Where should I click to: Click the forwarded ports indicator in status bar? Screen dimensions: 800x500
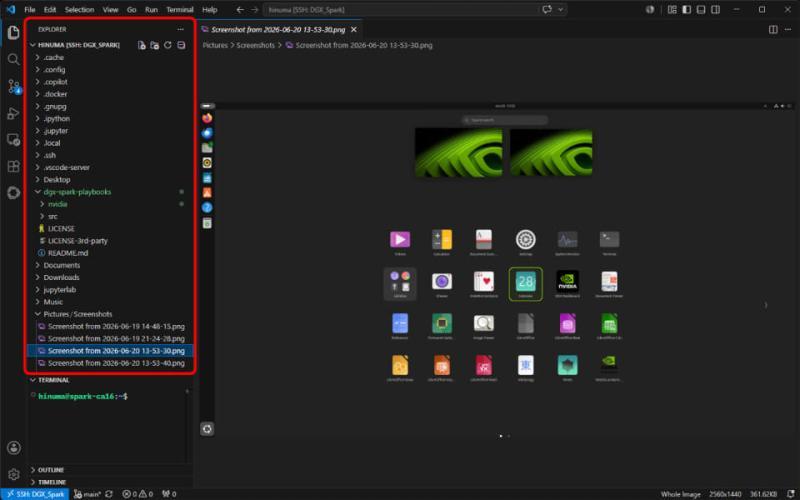pos(169,494)
